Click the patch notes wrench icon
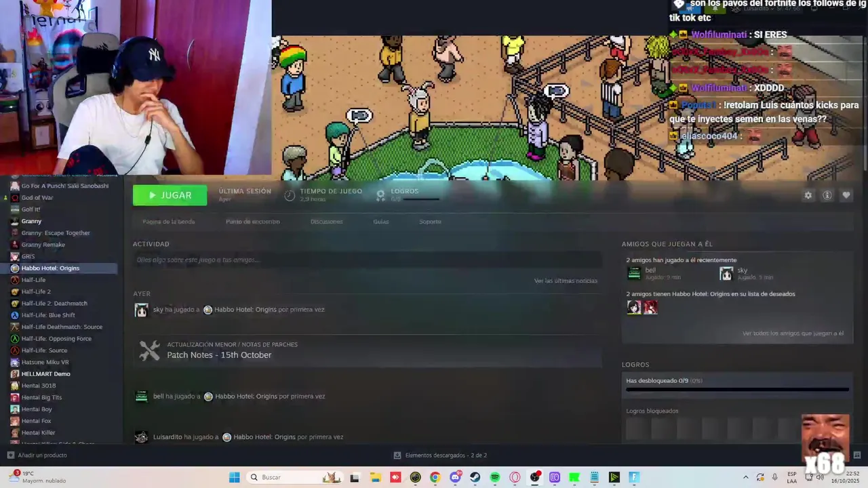This screenshot has height=488, width=868. click(149, 350)
